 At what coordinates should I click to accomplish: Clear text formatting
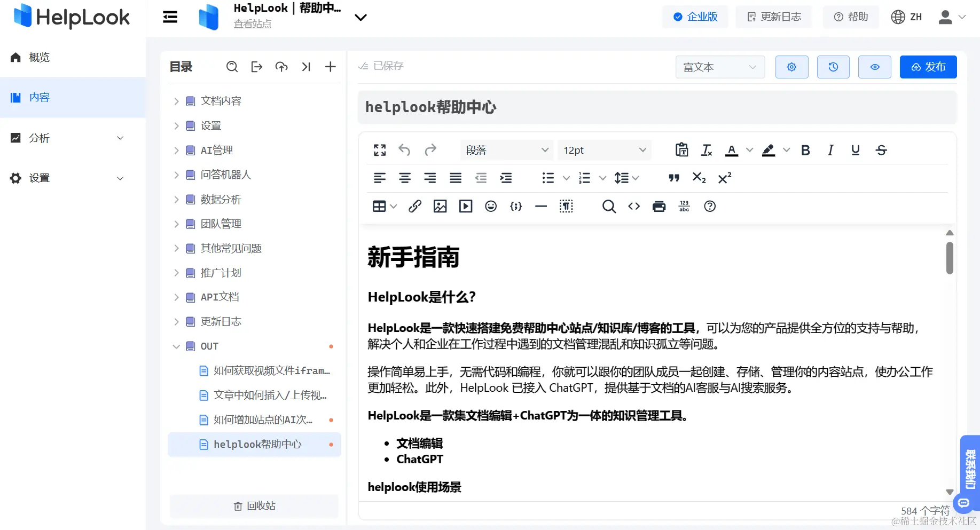click(x=707, y=151)
